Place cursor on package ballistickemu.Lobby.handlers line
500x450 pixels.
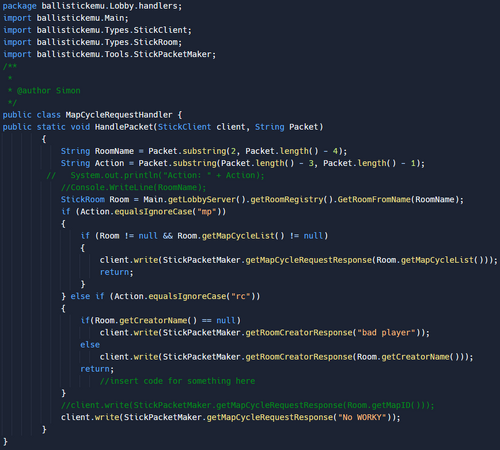pos(92,6)
